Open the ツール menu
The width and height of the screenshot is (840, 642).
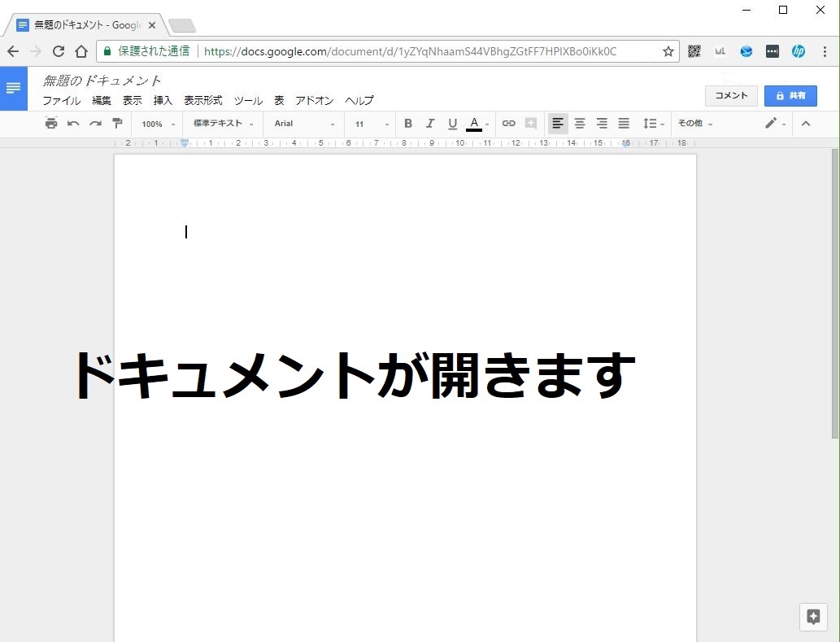coord(248,101)
